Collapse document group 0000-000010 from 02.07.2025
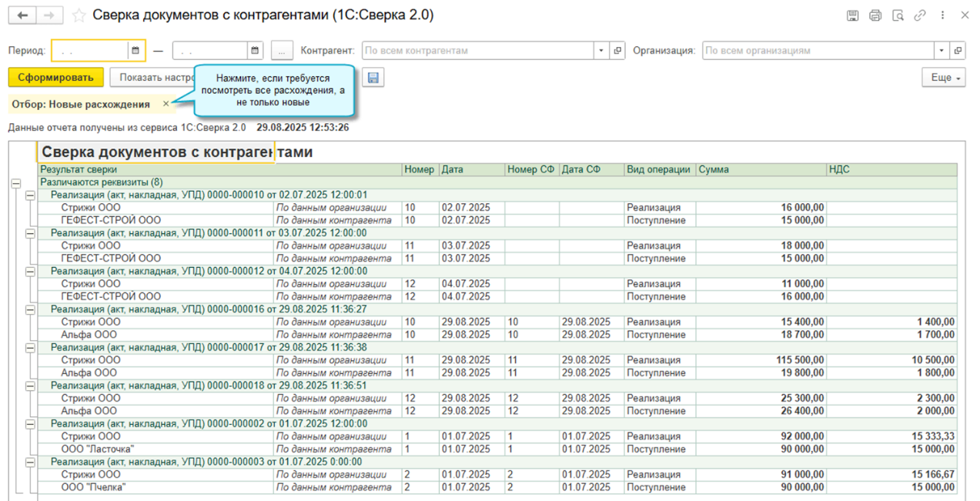Viewport: 980px width, 501px height. [30, 195]
